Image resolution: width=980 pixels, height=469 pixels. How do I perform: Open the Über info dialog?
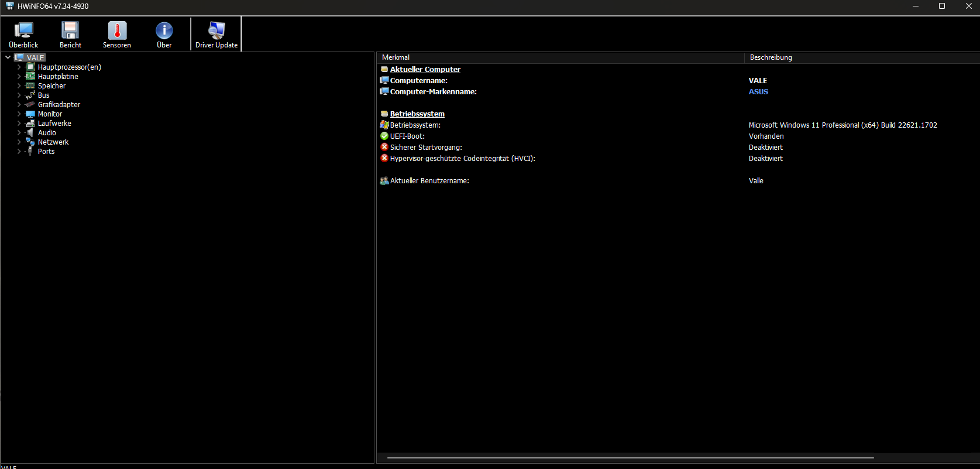tap(164, 35)
